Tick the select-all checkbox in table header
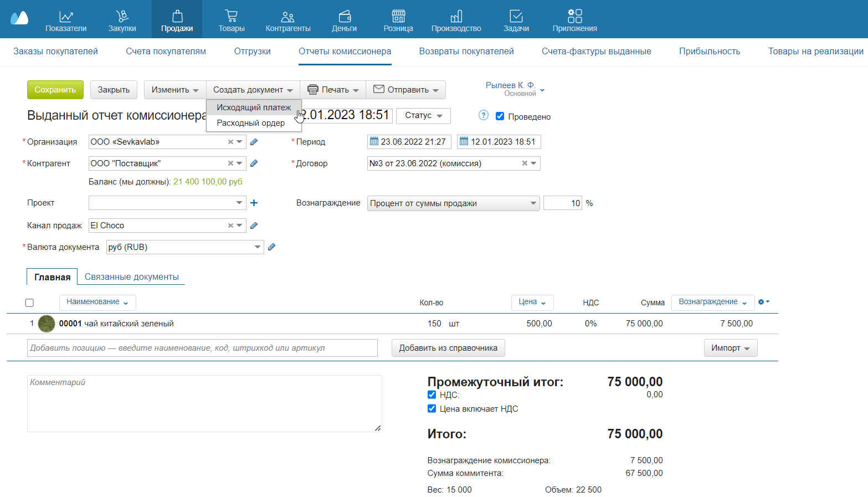Screen dimensions: 868x497 [x=29, y=303]
